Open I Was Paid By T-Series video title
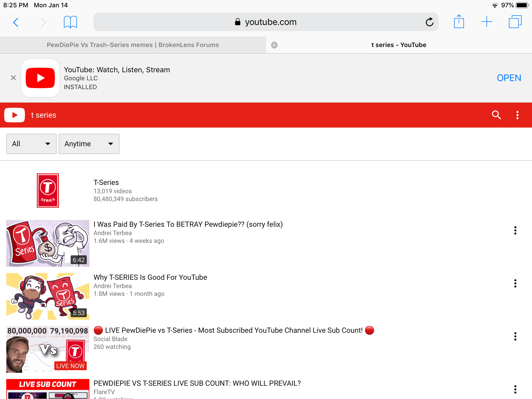 coord(188,224)
